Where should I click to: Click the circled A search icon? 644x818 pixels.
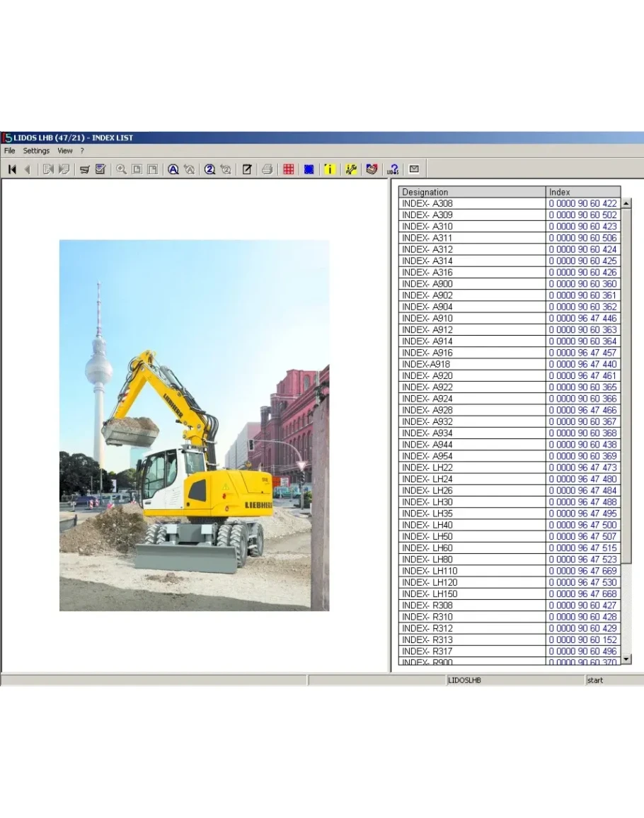pos(173,169)
